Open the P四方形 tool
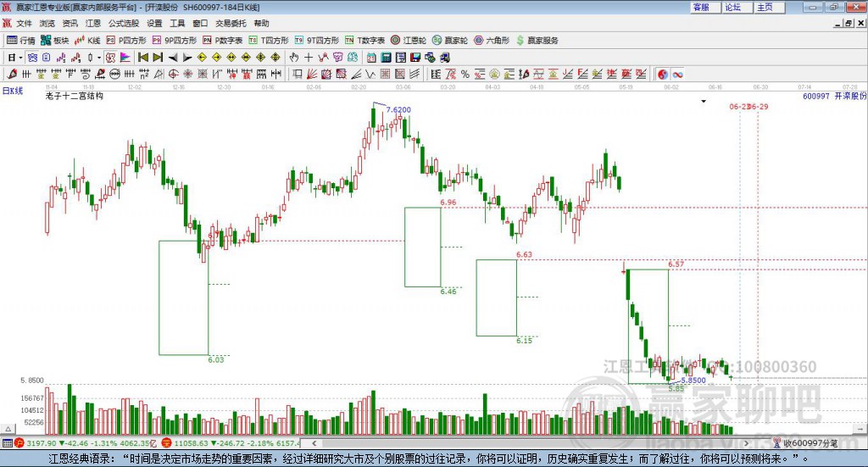 click(x=126, y=41)
